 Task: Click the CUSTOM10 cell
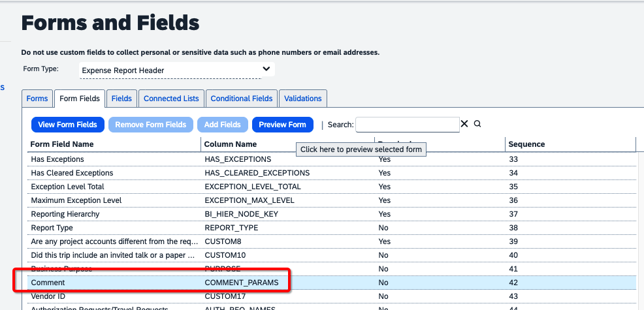coord(225,255)
